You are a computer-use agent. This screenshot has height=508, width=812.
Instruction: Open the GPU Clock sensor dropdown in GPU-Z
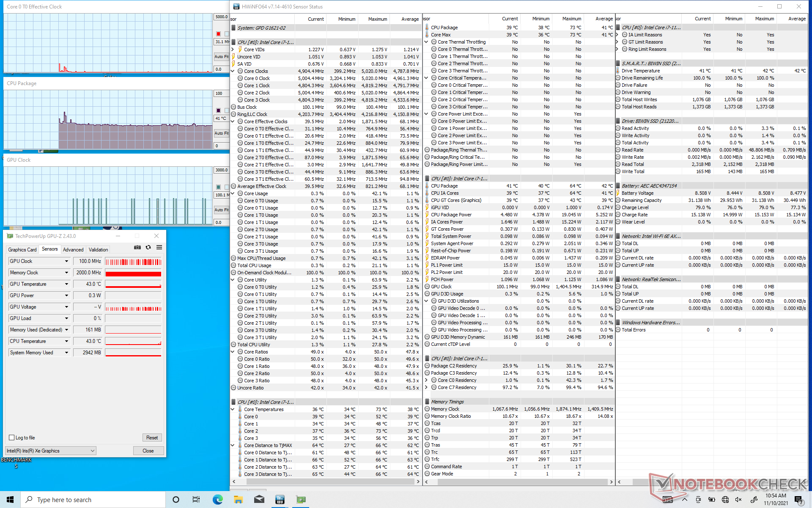(66, 261)
